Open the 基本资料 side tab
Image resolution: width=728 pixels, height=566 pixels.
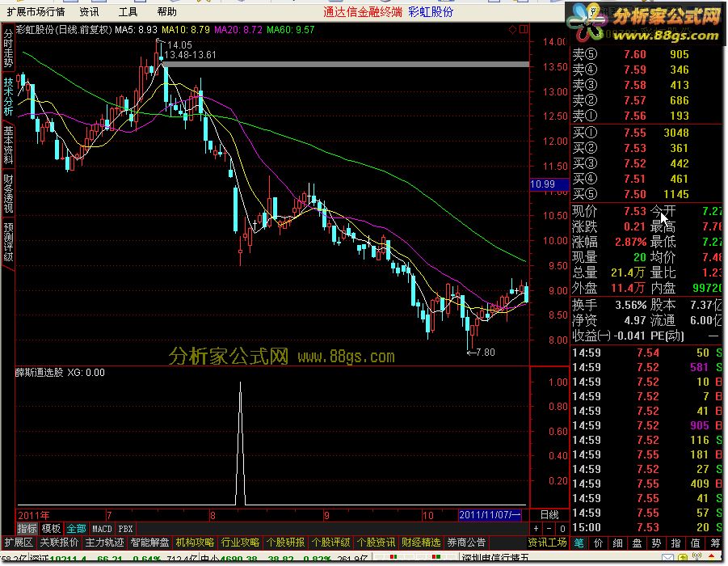point(8,145)
